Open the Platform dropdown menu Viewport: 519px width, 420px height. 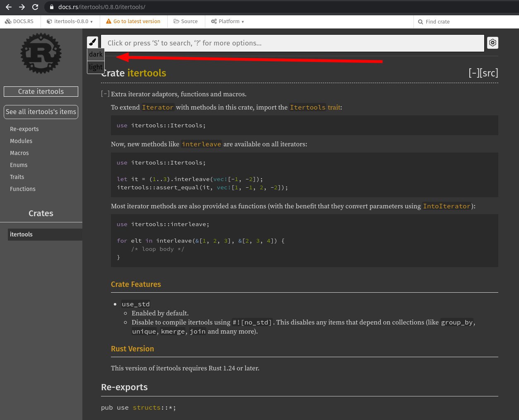point(227,21)
